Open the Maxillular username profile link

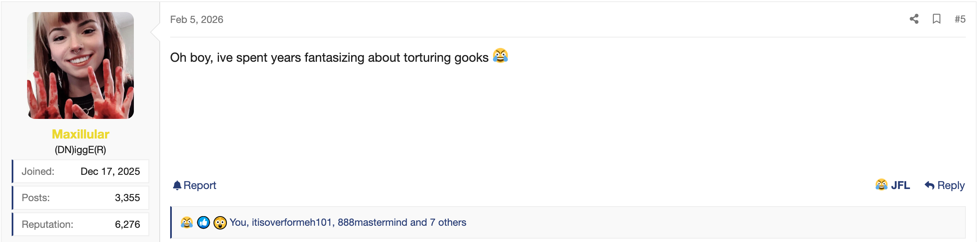[80, 134]
